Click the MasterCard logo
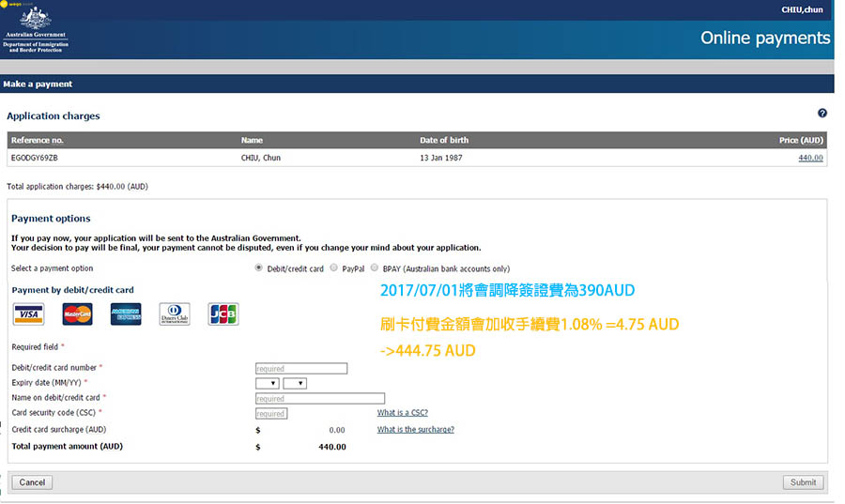The width and height of the screenshot is (845, 504). (x=77, y=314)
